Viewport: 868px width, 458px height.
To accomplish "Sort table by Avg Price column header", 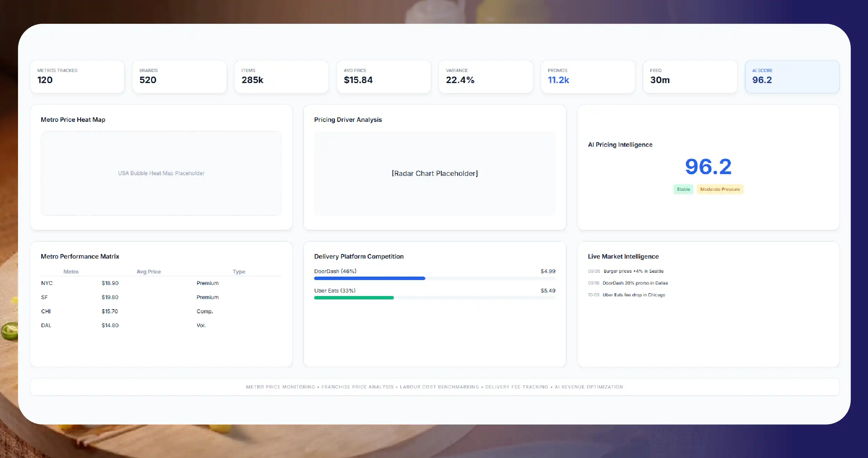I will pyautogui.click(x=149, y=272).
